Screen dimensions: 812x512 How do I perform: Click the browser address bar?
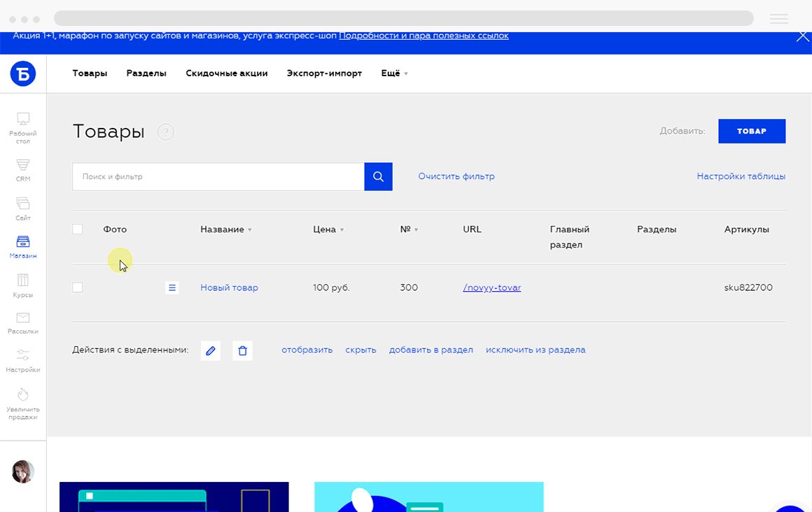click(x=403, y=18)
